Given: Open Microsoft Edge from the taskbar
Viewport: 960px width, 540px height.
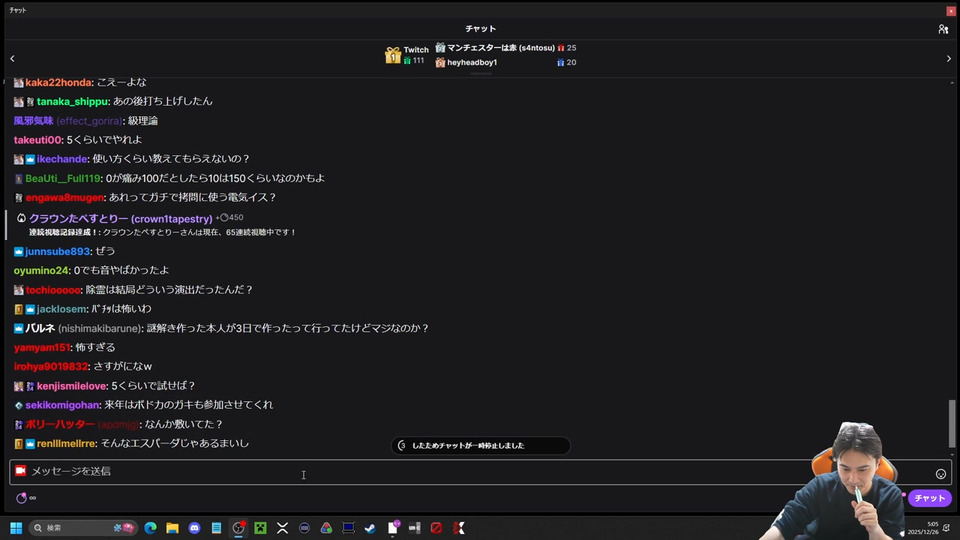Looking at the screenshot, I should point(151,528).
